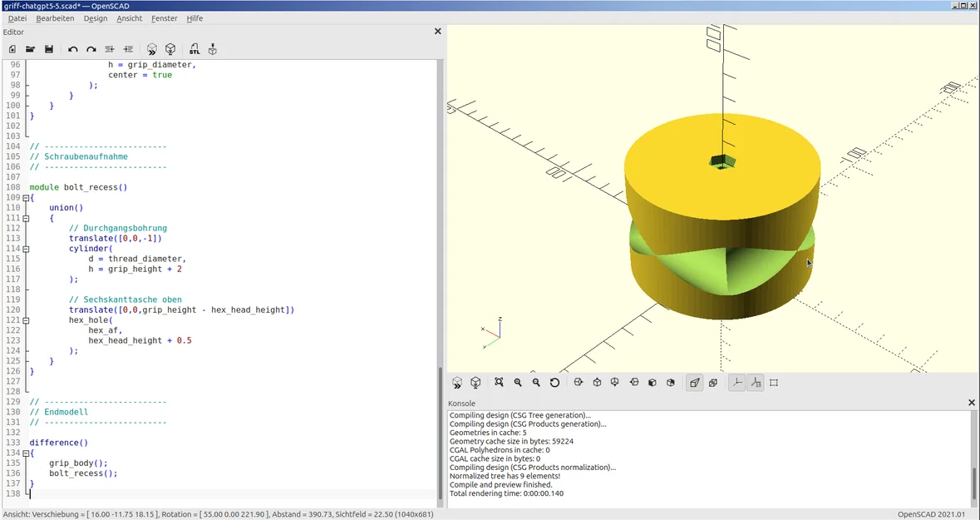The height and width of the screenshot is (520, 980).
Task: Close the Konsole dock panel
Action: (971, 403)
